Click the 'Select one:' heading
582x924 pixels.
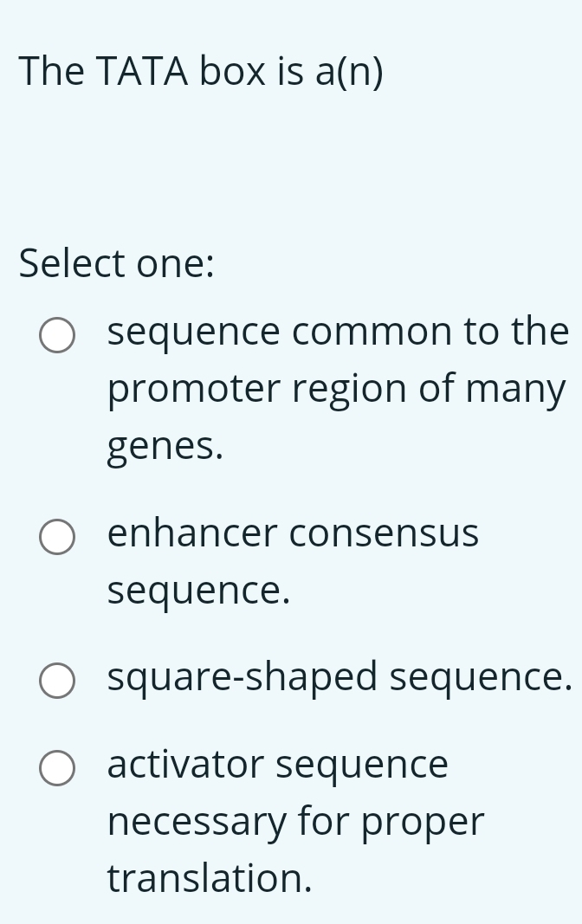(x=113, y=262)
